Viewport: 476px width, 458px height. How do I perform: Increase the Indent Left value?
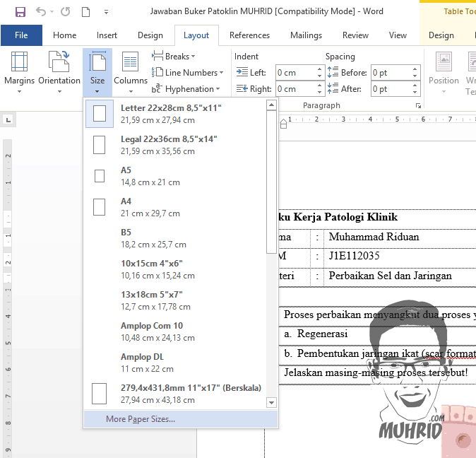click(x=320, y=69)
